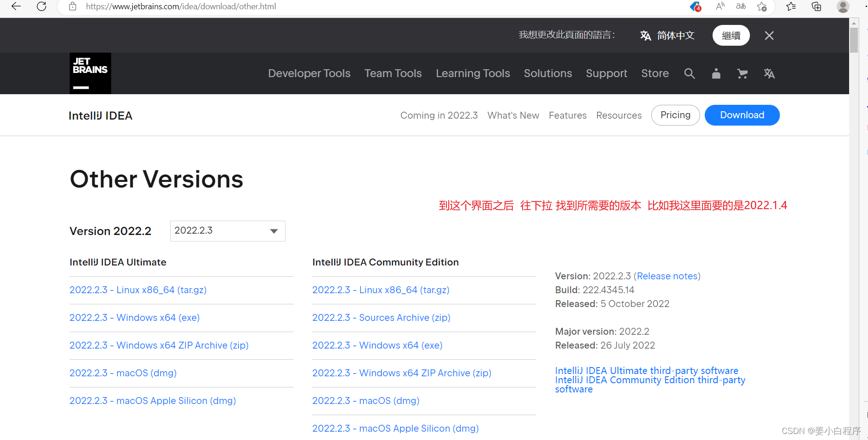
Task: Open the 2022.2.3 version dropdown
Action: (227, 230)
